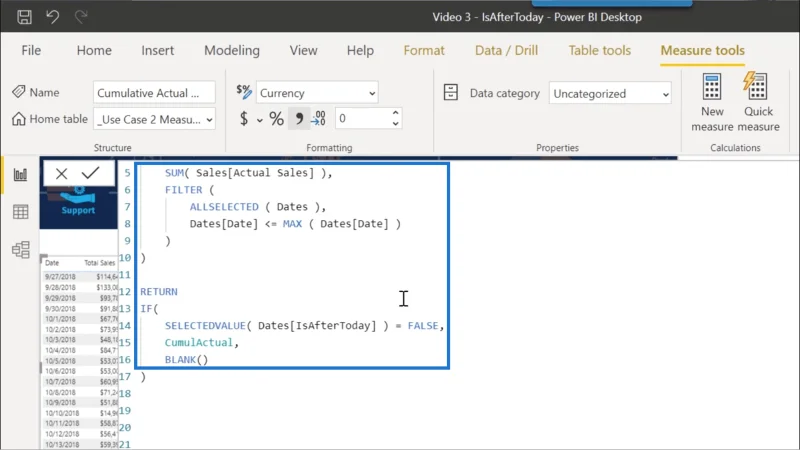800x450 pixels.
Task: Open the Help ribbon tab
Action: (x=360, y=51)
